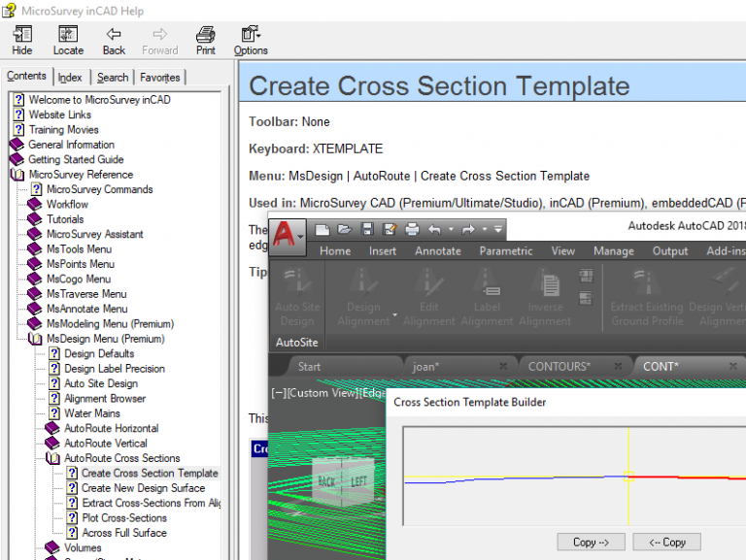This screenshot has width=746, height=560.
Task: Collapse the AutoRoute Cross Sections book
Action: click(x=54, y=458)
